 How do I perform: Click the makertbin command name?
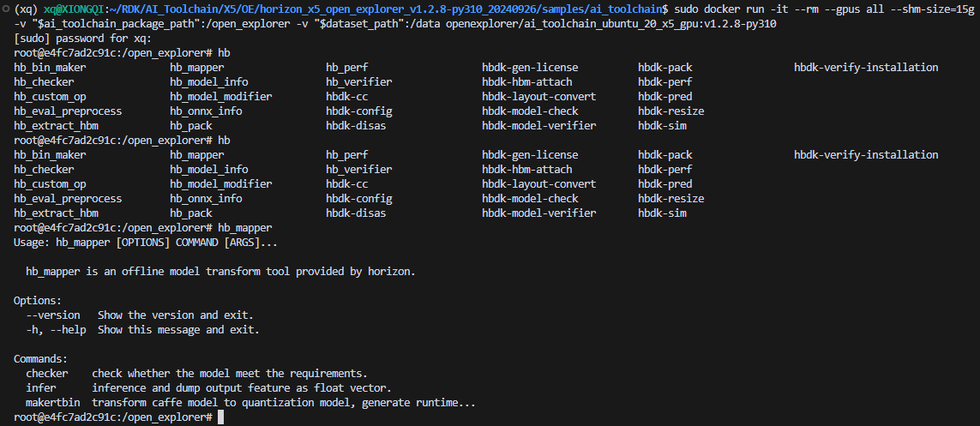pos(54,403)
